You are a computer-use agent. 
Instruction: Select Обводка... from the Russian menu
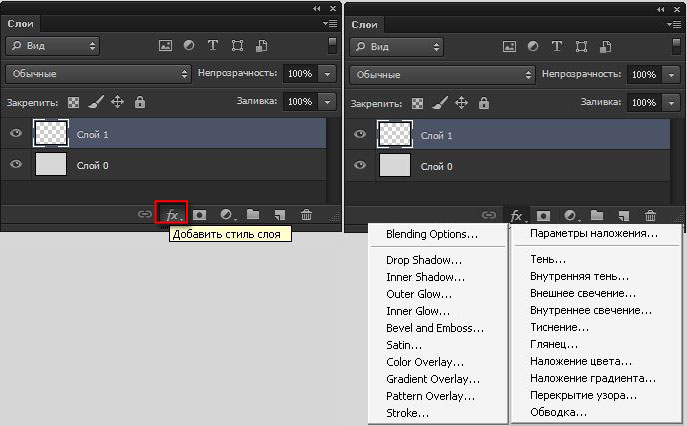tap(558, 412)
